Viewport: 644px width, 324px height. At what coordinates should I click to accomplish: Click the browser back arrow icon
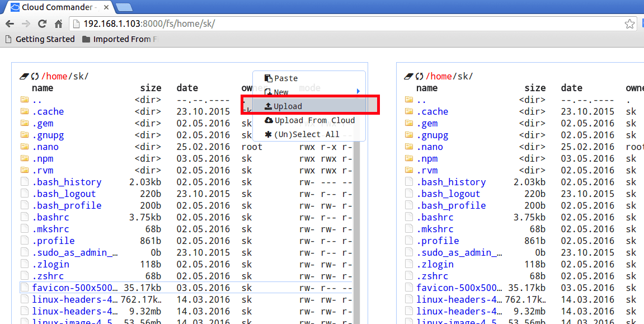[10, 24]
